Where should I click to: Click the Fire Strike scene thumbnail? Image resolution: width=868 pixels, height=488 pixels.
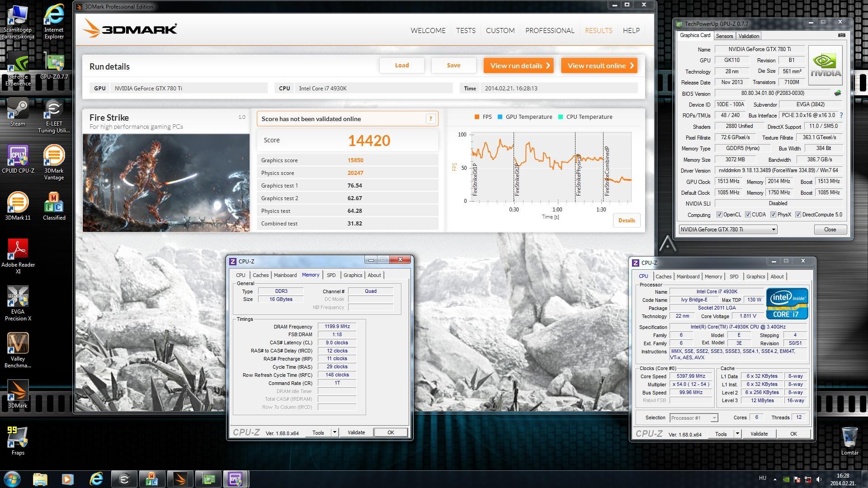pyautogui.click(x=166, y=183)
